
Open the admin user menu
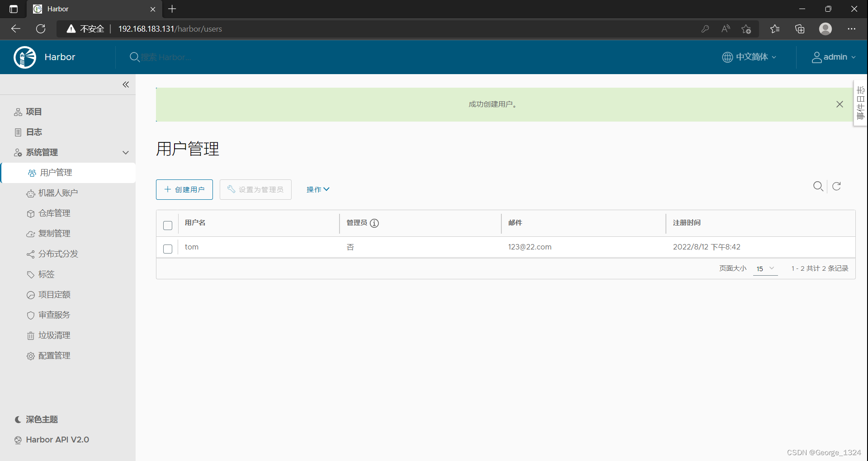point(834,57)
